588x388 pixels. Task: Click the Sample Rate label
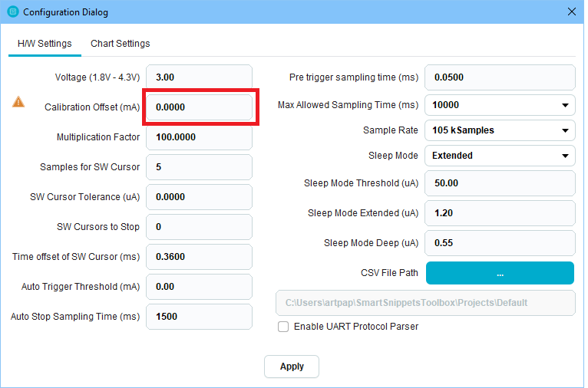(x=391, y=130)
